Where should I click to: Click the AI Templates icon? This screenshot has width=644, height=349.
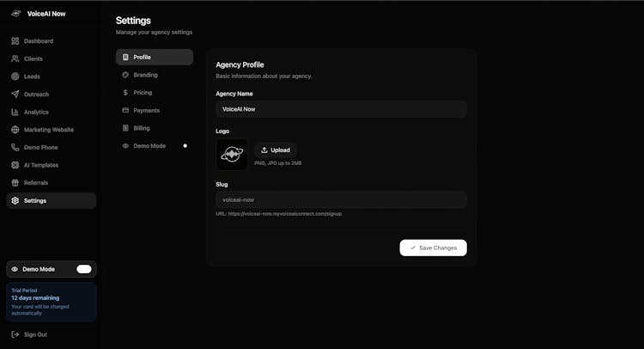[15, 165]
